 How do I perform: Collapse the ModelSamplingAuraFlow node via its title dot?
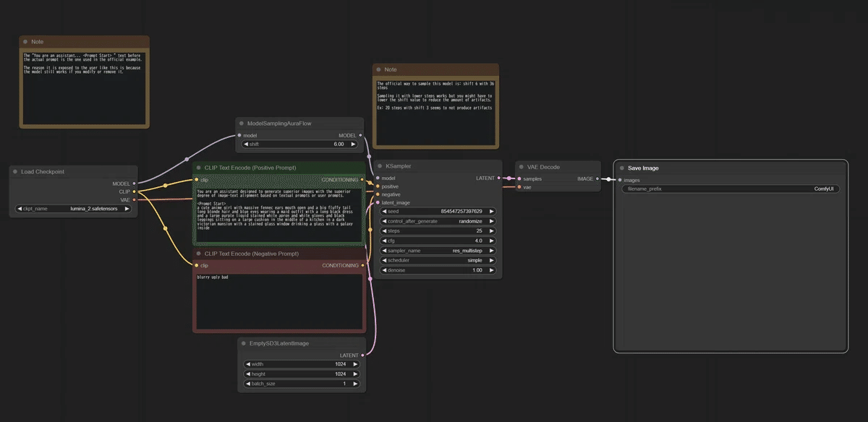[242, 124]
